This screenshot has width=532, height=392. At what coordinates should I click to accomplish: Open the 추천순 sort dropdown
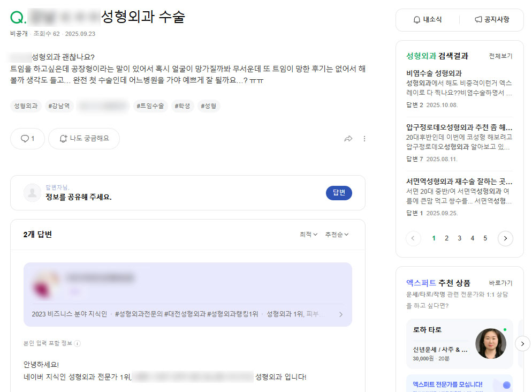pos(337,235)
